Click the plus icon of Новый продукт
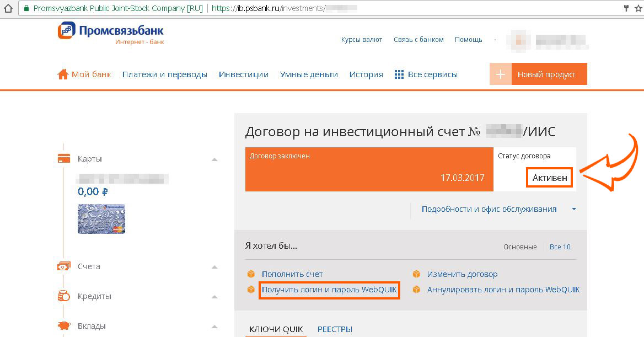This screenshot has width=644, height=337. click(x=500, y=74)
